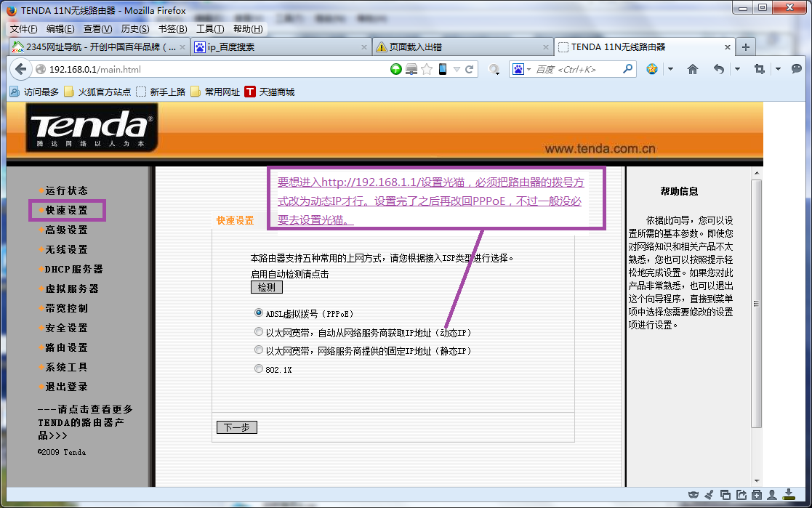Click the downloads arrow icon in status bar
Screen dimensions: 812x508
click(787, 496)
